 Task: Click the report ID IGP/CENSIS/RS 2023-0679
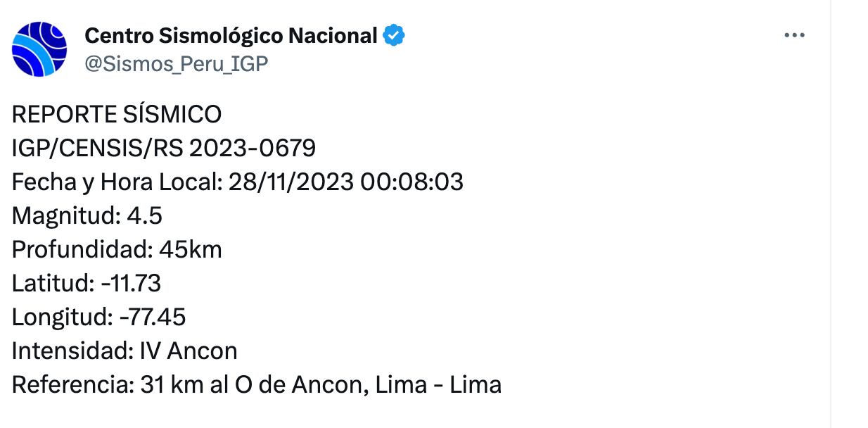click(x=164, y=148)
